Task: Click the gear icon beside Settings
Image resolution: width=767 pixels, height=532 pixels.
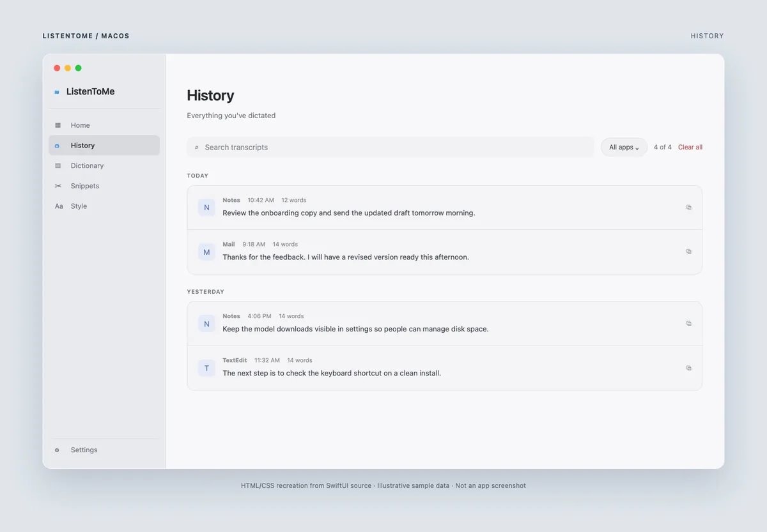Action: [57, 450]
